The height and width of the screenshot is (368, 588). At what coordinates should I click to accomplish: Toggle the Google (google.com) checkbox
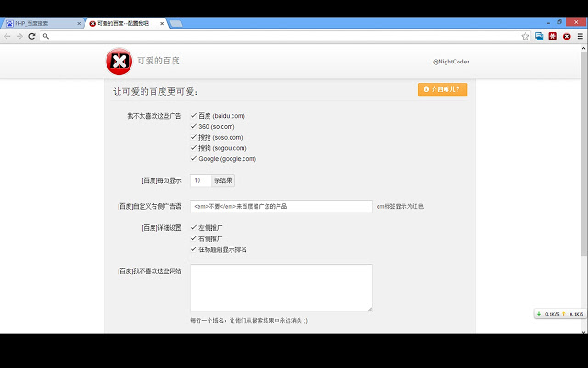pos(194,159)
